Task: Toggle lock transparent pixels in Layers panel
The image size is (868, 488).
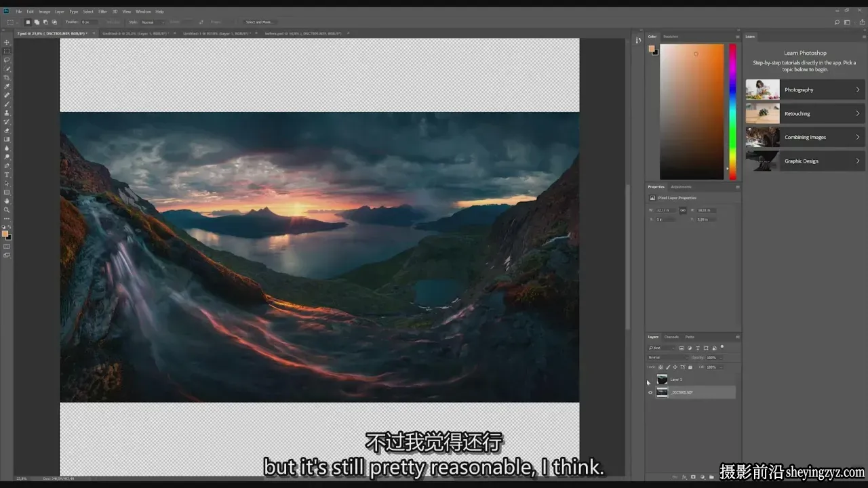Action: coord(660,367)
